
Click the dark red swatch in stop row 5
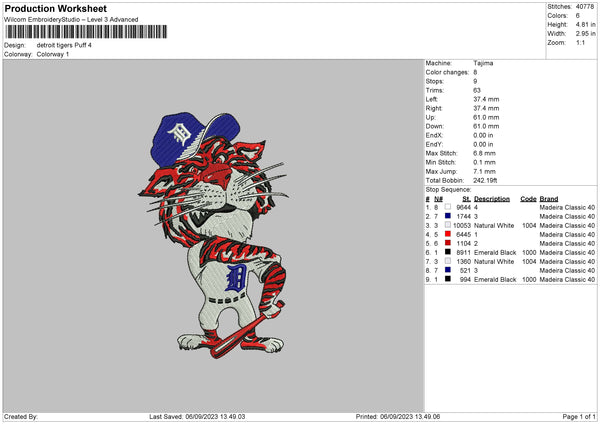448,243
